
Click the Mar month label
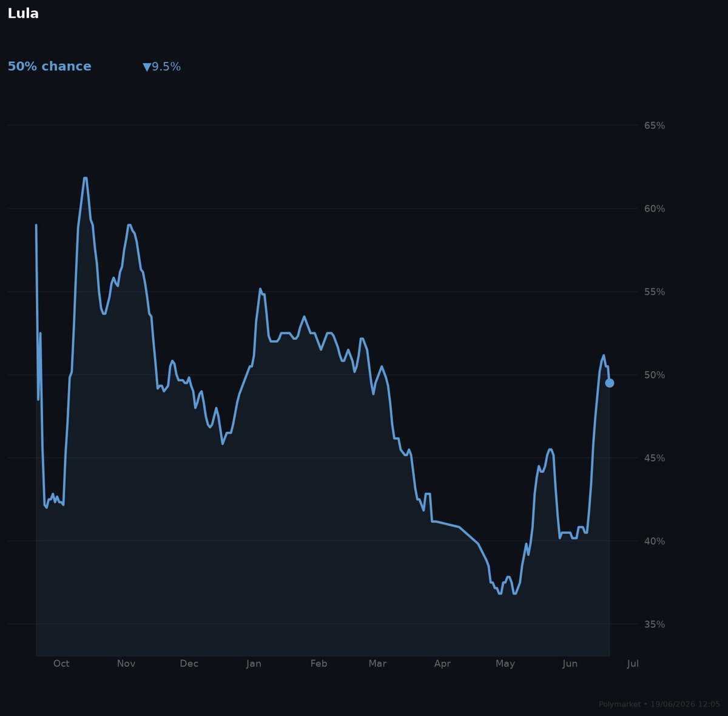(x=377, y=664)
